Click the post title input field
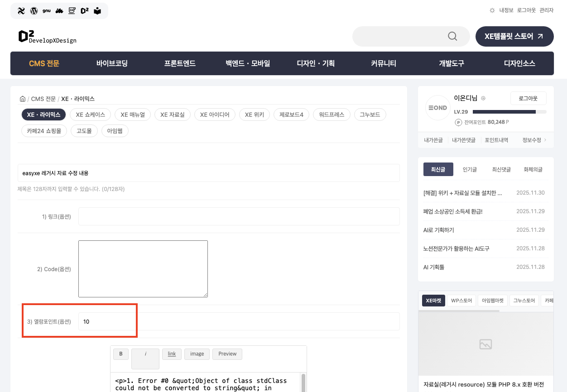Viewport: 567px width, 392px height. 209,173
